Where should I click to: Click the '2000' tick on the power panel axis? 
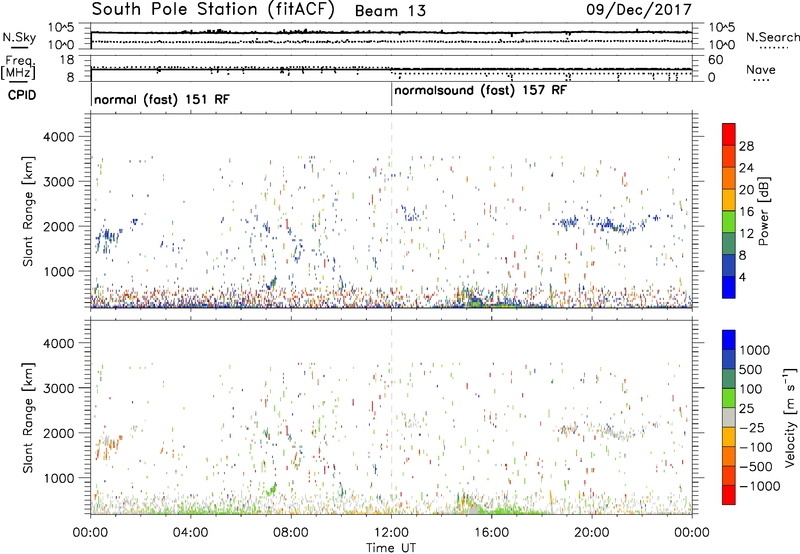(59, 226)
